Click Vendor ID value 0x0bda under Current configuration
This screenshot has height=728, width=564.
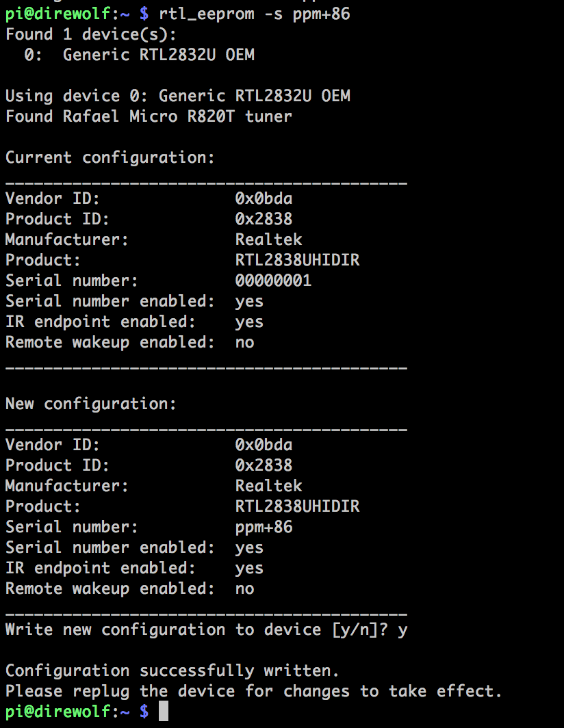coord(264,198)
